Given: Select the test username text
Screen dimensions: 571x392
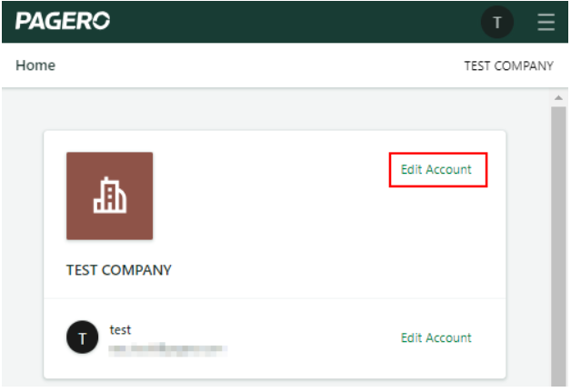Looking at the screenshot, I should click(x=120, y=329).
